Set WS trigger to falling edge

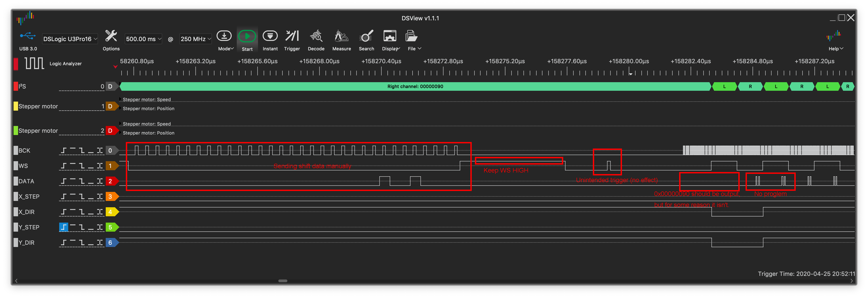pyautogui.click(x=82, y=166)
